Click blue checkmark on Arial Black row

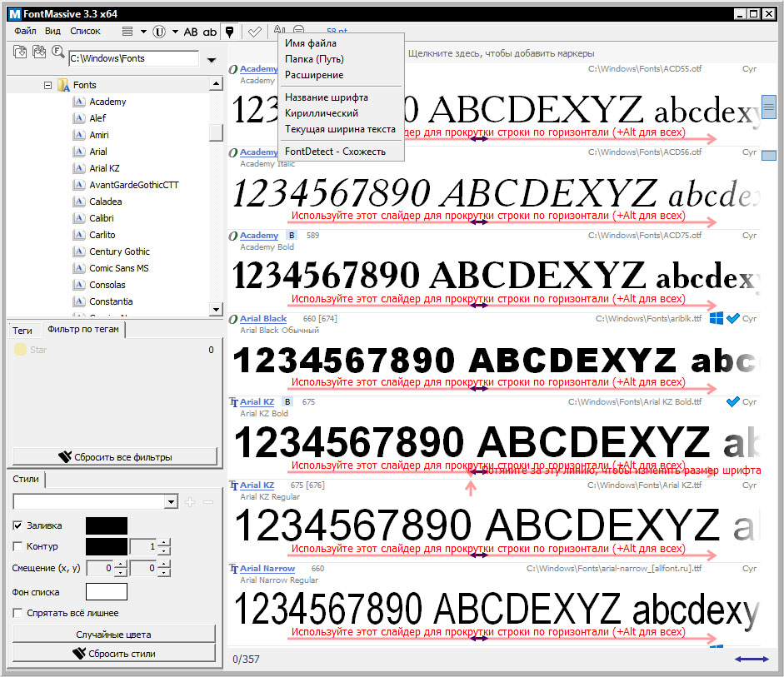click(732, 318)
